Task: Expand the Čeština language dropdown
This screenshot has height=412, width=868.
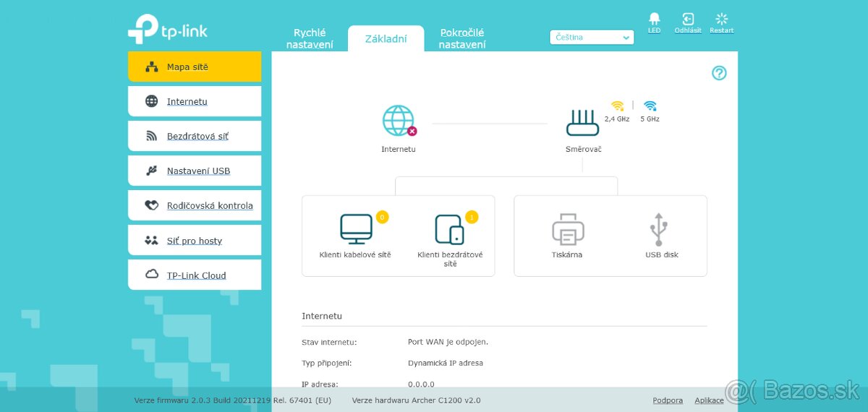Action: click(x=592, y=38)
